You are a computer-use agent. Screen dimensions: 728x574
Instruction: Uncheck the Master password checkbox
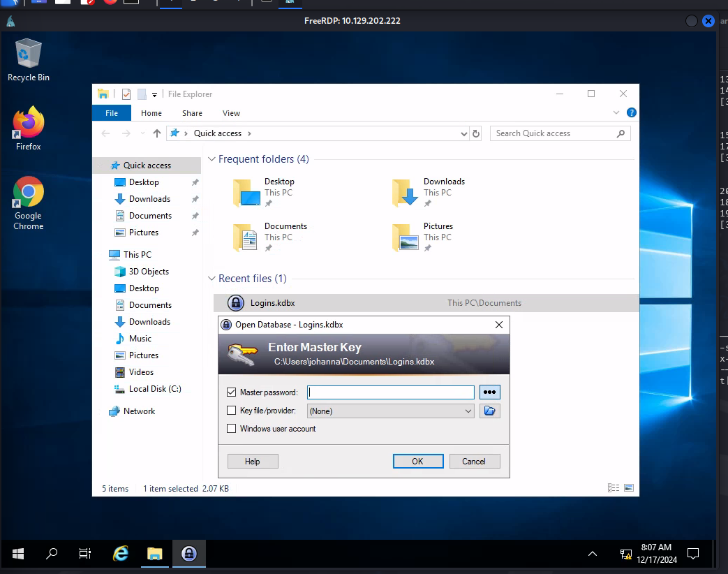[x=232, y=392]
